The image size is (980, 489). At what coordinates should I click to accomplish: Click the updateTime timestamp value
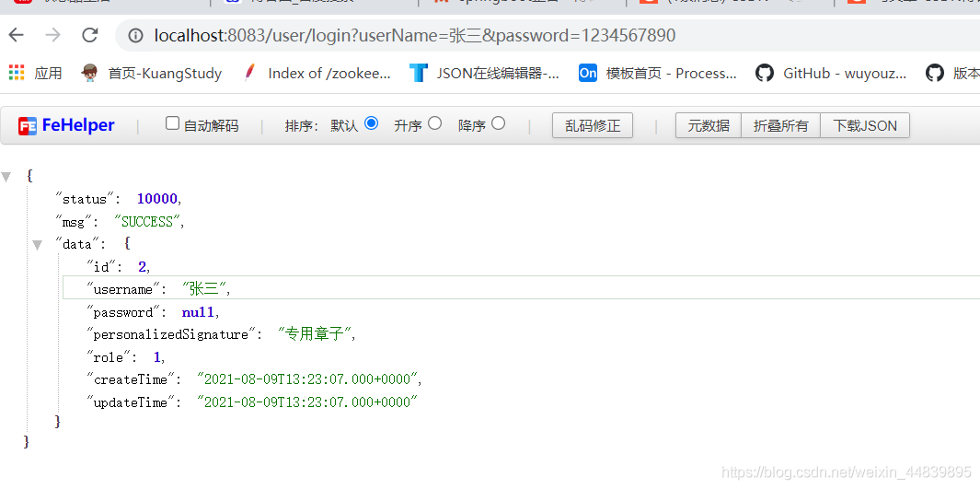pyautogui.click(x=307, y=402)
